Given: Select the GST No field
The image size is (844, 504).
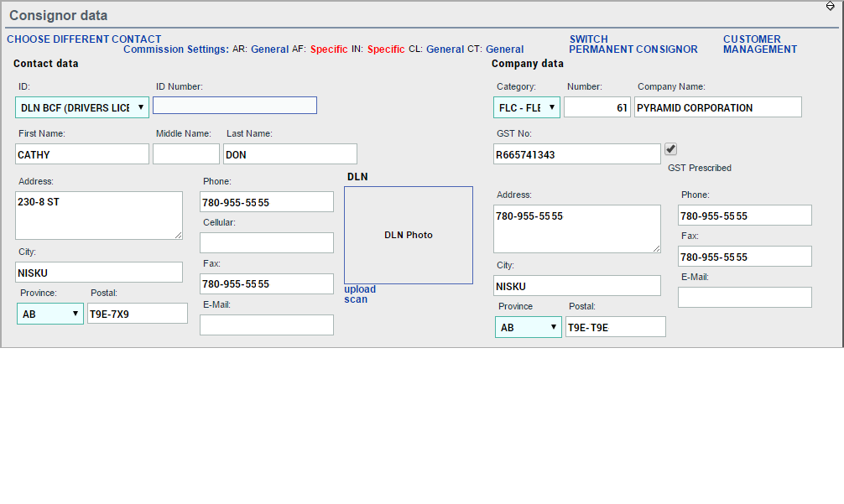Looking at the screenshot, I should (x=577, y=154).
